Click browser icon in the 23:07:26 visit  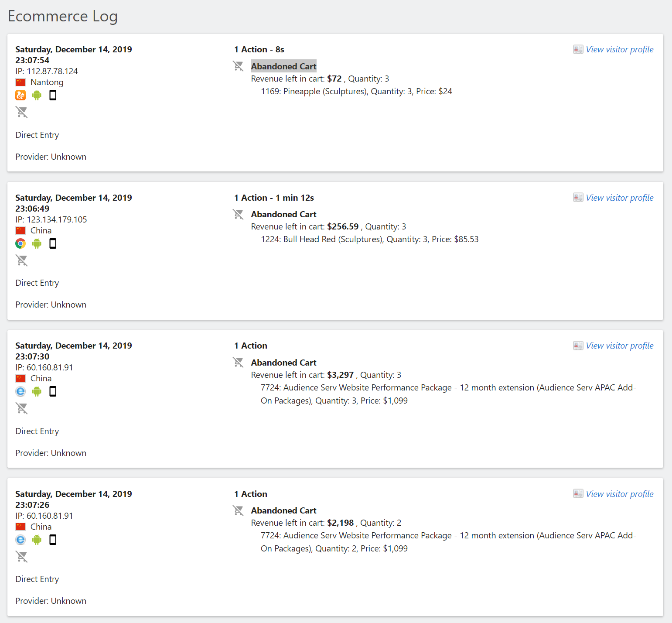coord(20,540)
